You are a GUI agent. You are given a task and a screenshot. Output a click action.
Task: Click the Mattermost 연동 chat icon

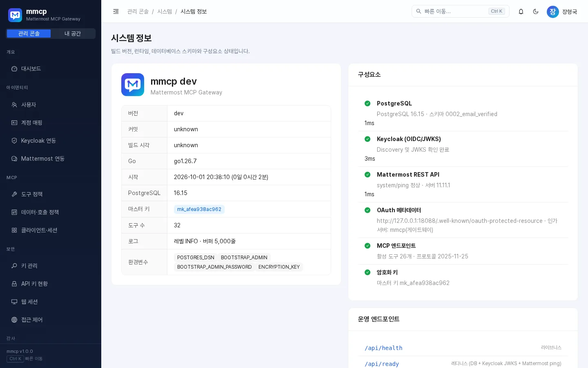point(14,159)
